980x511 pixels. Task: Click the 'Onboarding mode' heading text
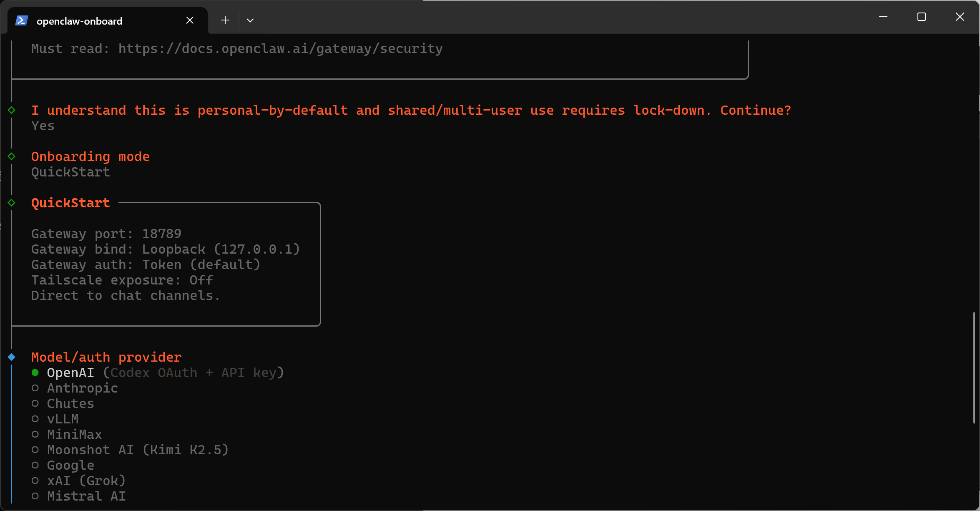pos(90,156)
